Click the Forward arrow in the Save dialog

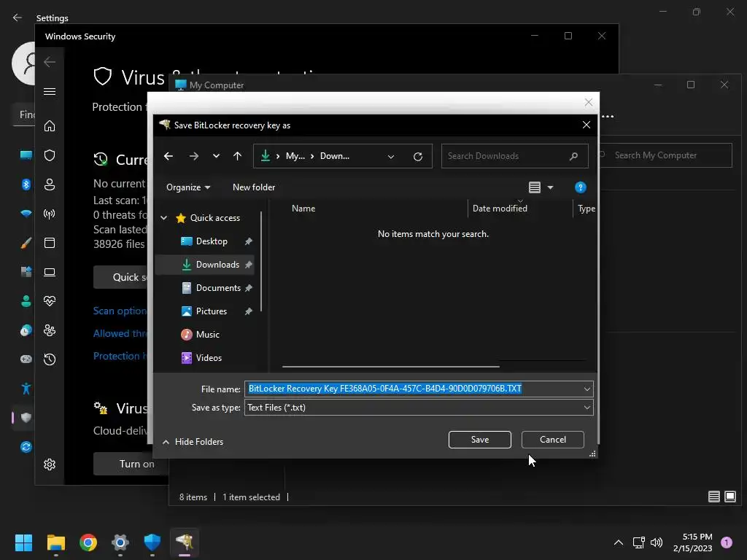click(193, 156)
